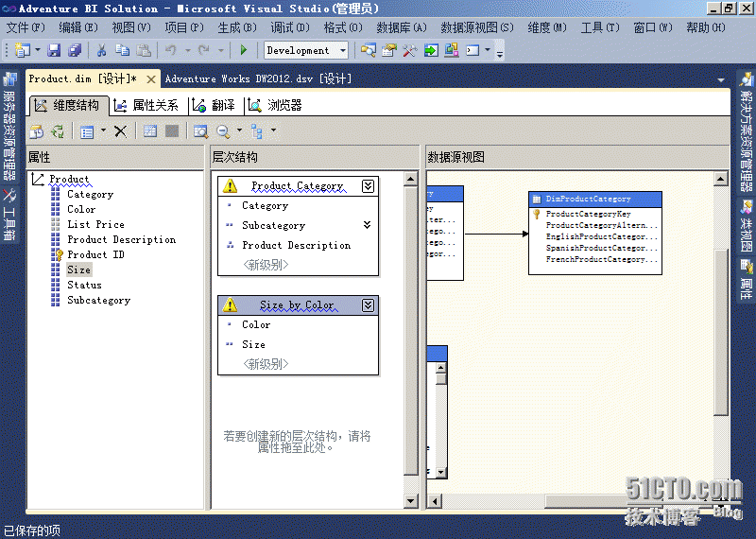756x539 pixels.
Task: Collapse the Size by Color hierarchy box
Action: pyautogui.click(x=368, y=305)
